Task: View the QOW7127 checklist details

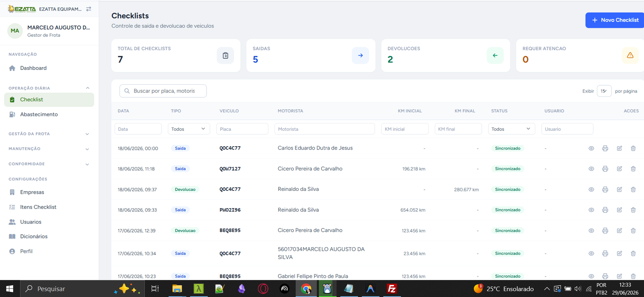Action: tap(591, 169)
